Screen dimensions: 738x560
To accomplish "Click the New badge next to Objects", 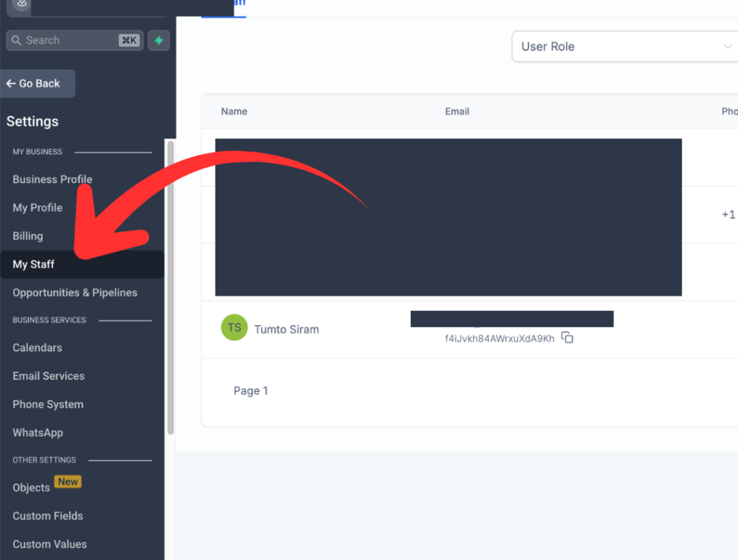I will 68,481.
